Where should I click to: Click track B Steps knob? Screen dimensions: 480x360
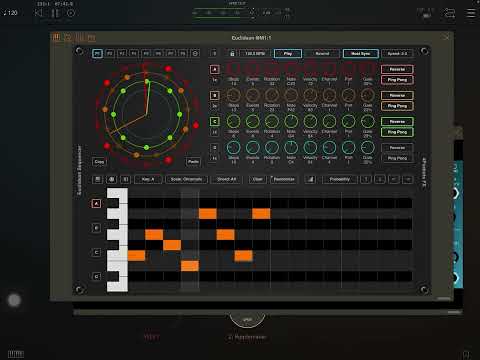tap(233, 96)
